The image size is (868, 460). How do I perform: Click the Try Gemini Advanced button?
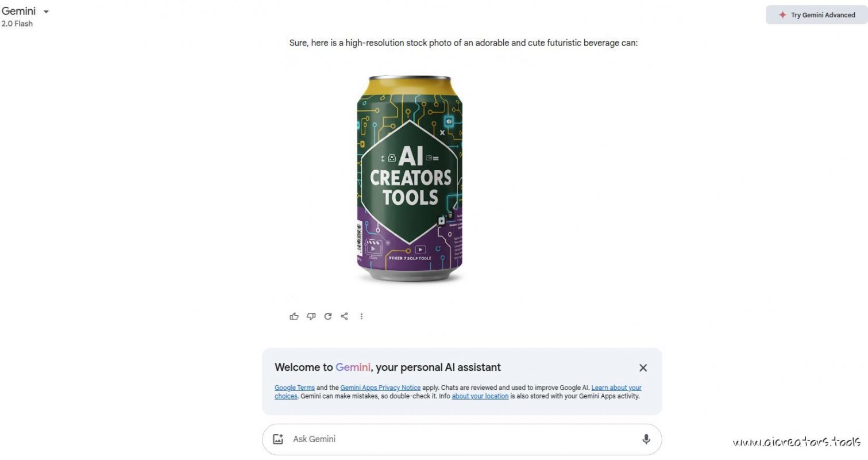(816, 15)
